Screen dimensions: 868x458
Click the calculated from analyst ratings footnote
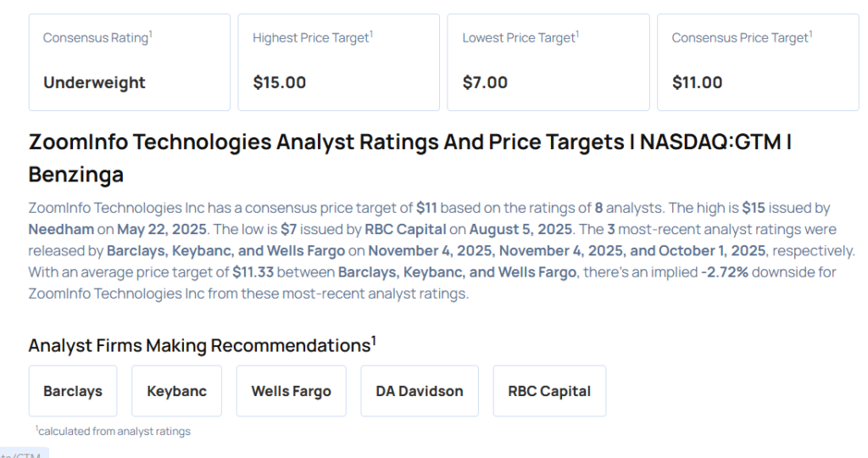point(114,431)
